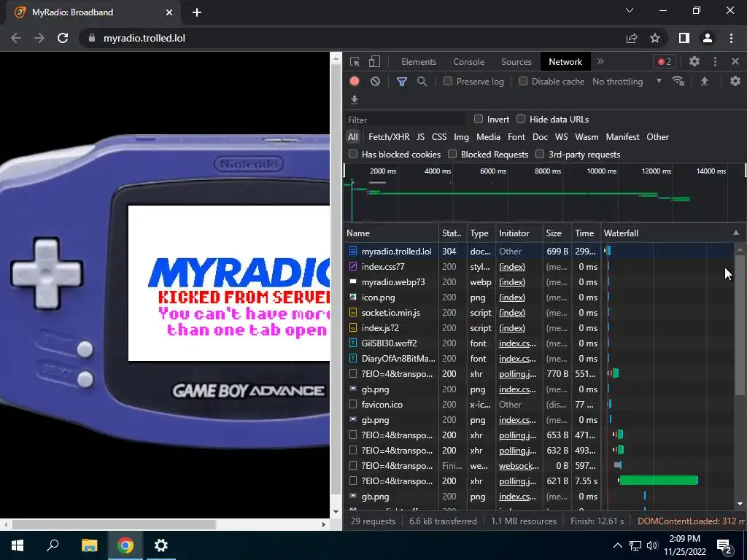747x560 pixels.
Task: Click the request list vertical scrollbar
Action: pos(740,325)
